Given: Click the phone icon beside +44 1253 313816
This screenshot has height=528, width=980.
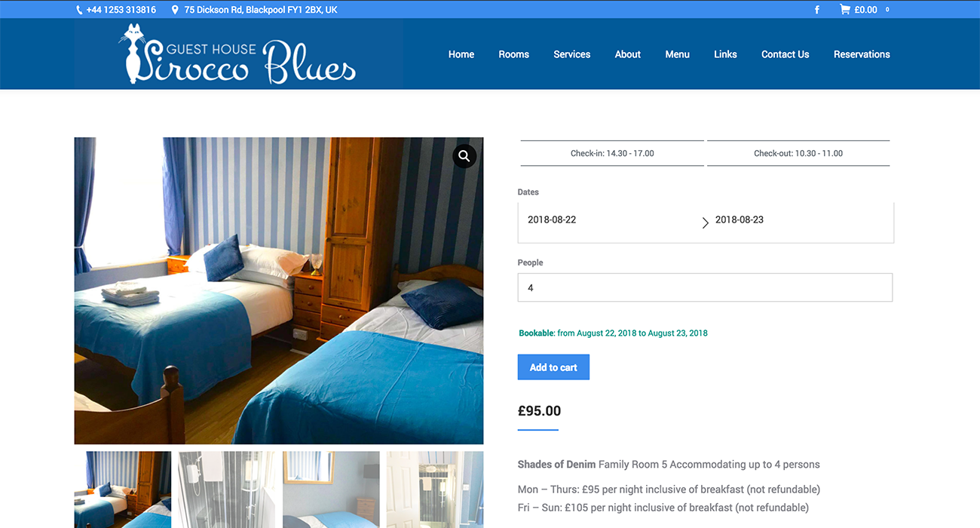Looking at the screenshot, I should tap(80, 10).
